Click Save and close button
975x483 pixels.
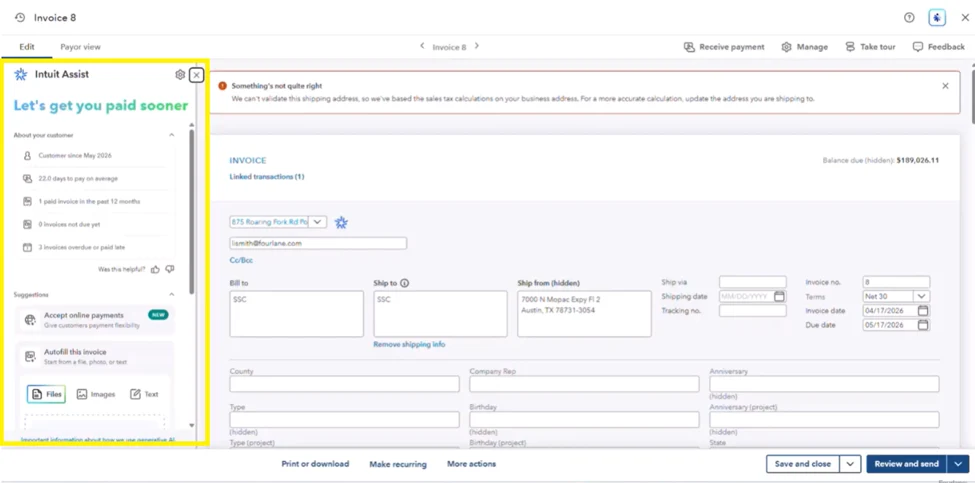pos(803,464)
